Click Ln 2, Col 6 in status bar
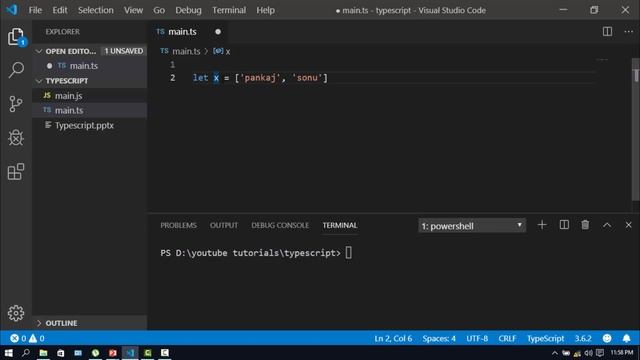 click(393, 338)
